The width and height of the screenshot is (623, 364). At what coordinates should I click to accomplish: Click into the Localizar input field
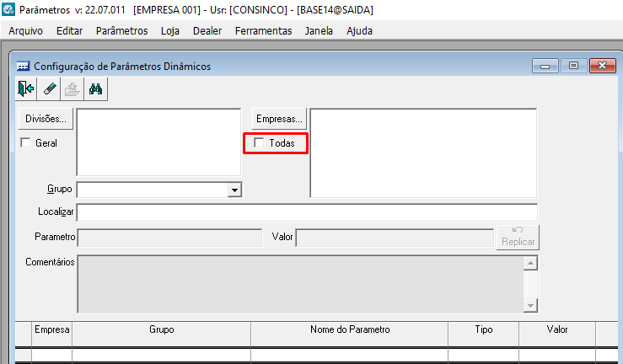click(307, 212)
